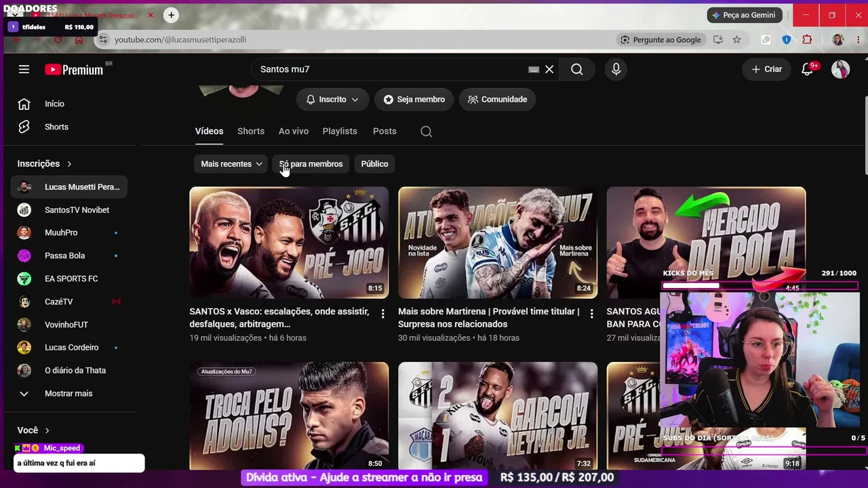Install app icon in address bar
The height and width of the screenshot is (488, 868).
[x=718, y=40]
